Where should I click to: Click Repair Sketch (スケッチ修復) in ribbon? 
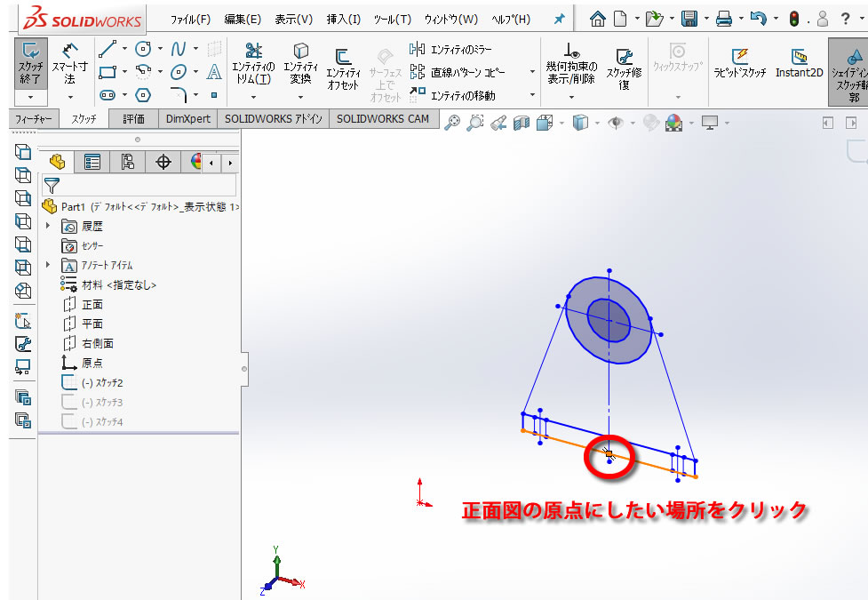click(x=624, y=68)
